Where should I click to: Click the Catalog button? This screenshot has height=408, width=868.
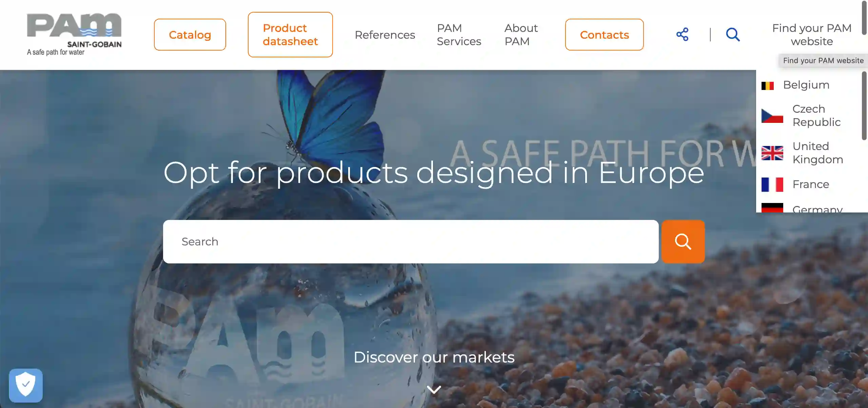point(190,35)
